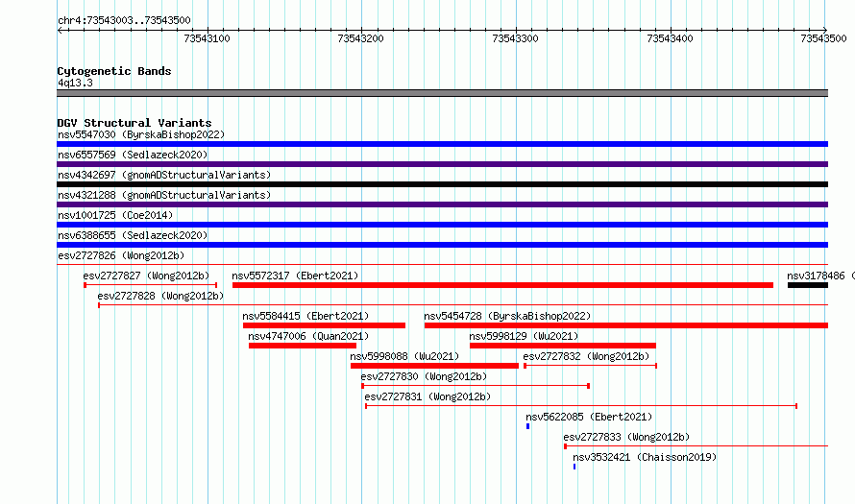Select the purple nsv4321288 variant bar
The height and width of the screenshot is (504, 855).
[x=442, y=204]
